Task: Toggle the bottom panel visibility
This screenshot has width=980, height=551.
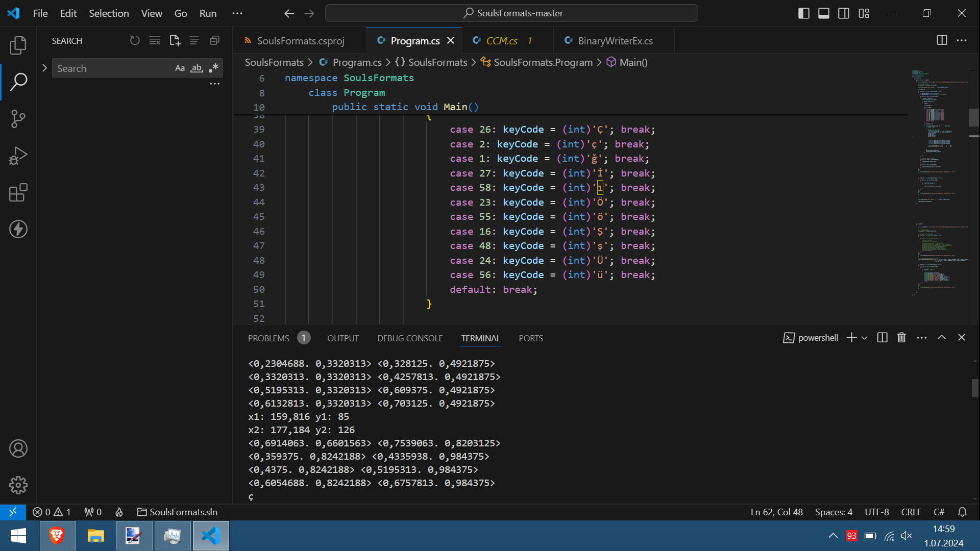Action: (x=824, y=13)
